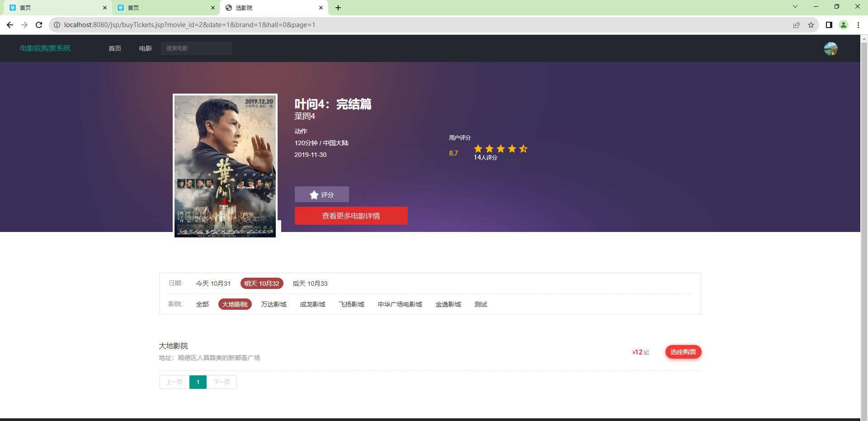
Task: Go back using the back arrow
Action: click(9, 25)
